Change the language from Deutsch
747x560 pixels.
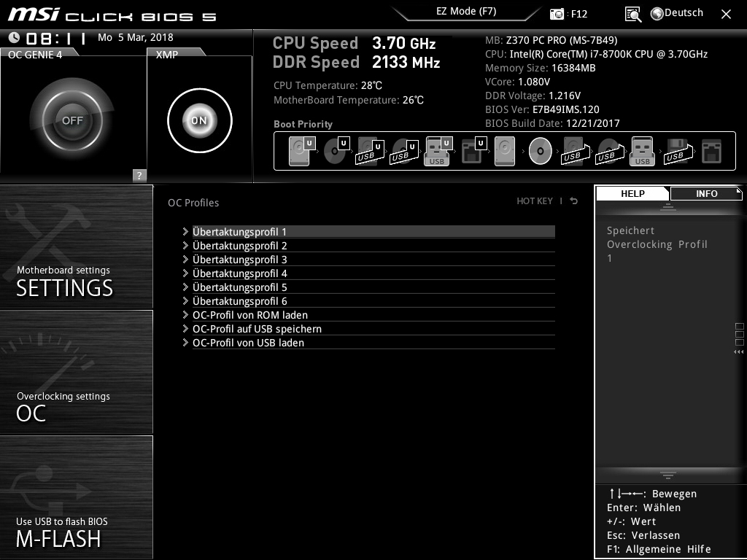click(x=677, y=13)
